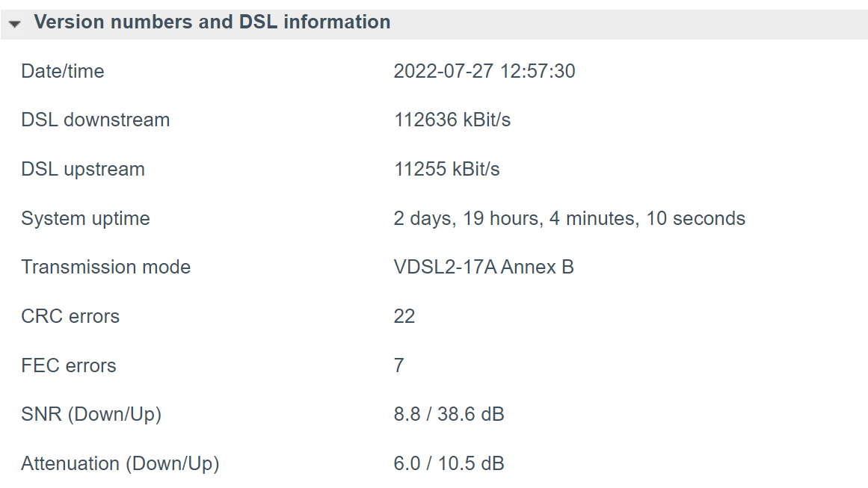
Task: Select the DSL upstream label
Action: [x=83, y=170]
